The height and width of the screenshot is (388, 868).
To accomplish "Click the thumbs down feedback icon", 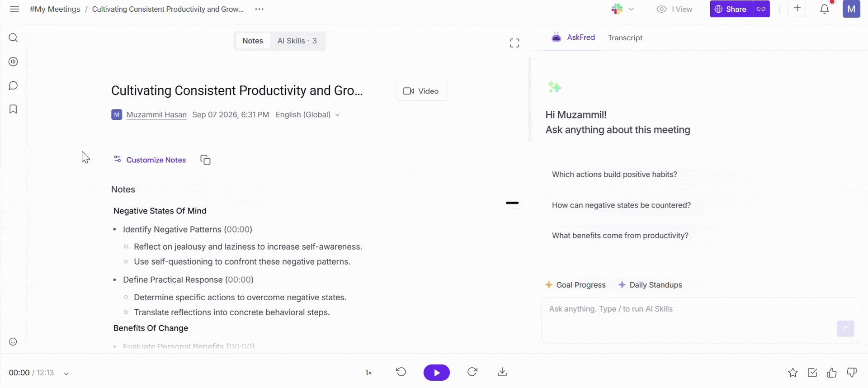I will (x=852, y=373).
